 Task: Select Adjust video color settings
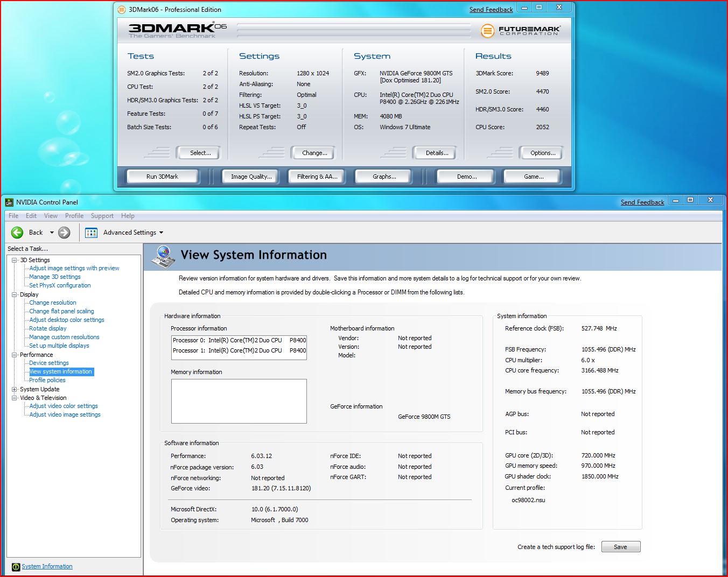64,406
